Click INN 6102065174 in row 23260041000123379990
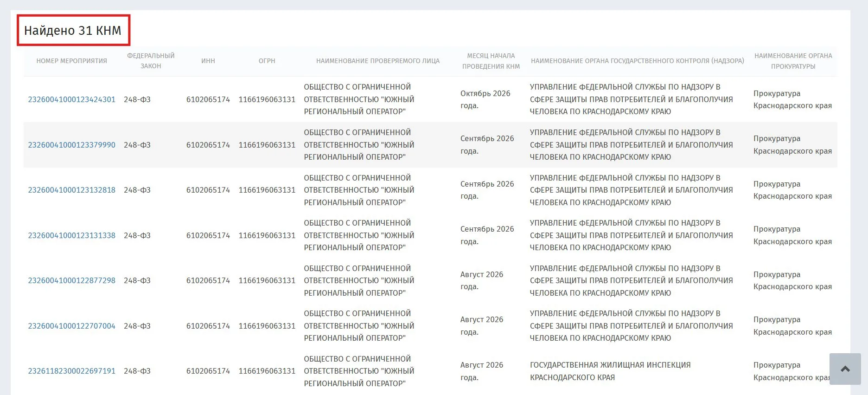Viewport: 868px width, 395px height. click(x=208, y=145)
